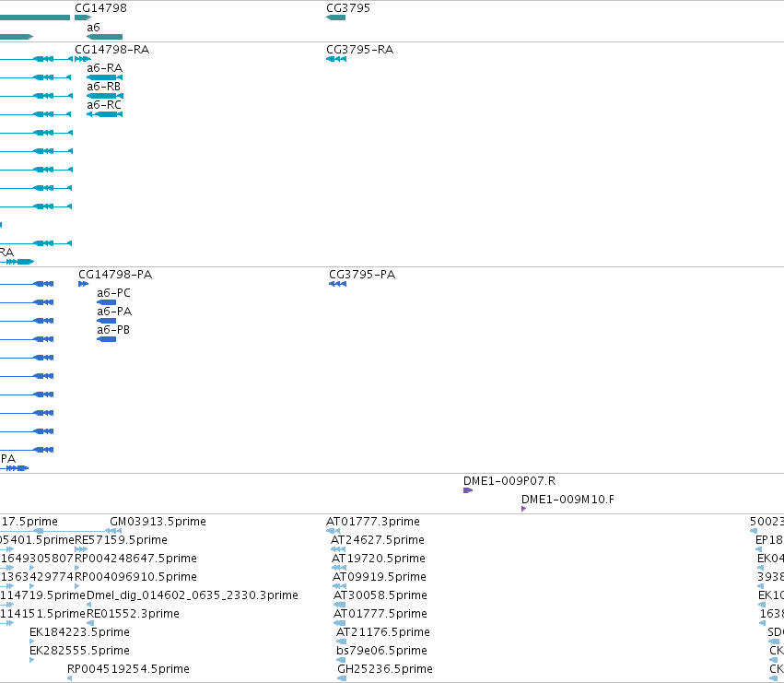
Task: Click the AT30058.5prime EST label
Action: [380, 595]
